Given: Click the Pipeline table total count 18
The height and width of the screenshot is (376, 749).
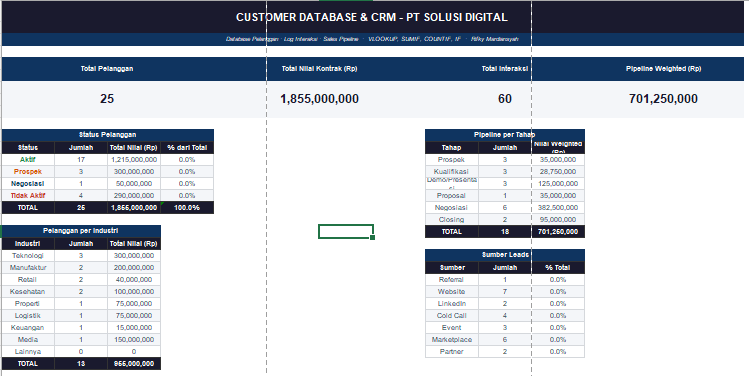Looking at the screenshot, I should coord(505,232).
